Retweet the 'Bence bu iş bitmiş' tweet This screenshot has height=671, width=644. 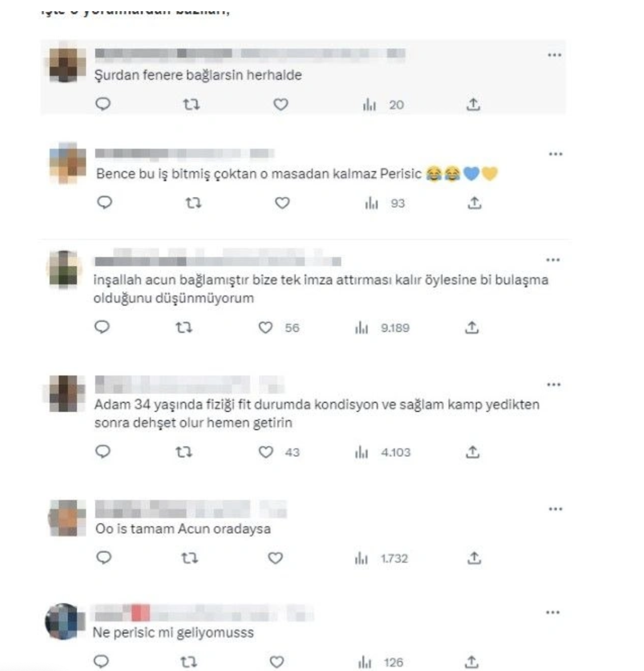click(x=193, y=203)
